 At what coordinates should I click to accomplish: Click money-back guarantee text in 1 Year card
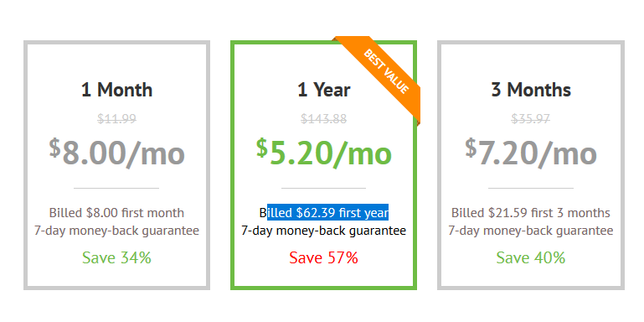[323, 231]
